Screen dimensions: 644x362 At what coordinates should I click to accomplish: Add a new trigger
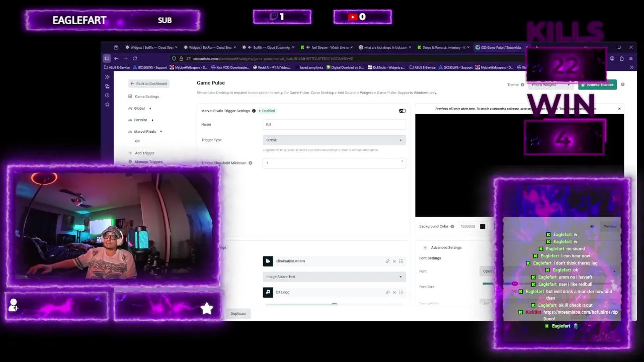pyautogui.click(x=144, y=153)
